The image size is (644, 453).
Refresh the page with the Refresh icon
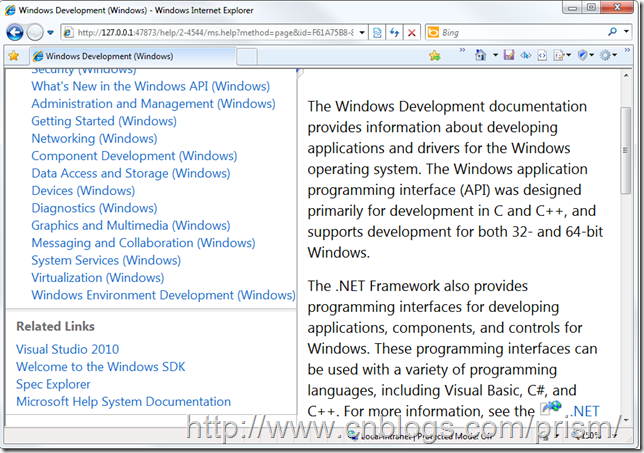tap(394, 32)
